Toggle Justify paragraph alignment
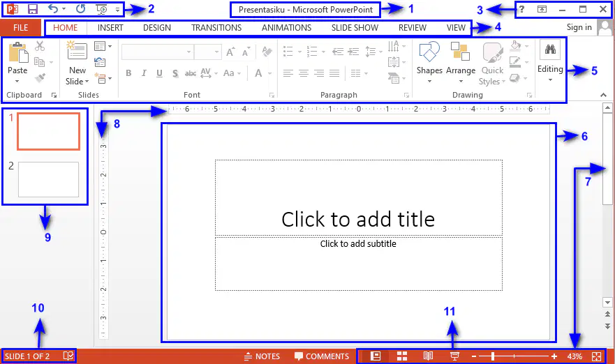 (334, 73)
